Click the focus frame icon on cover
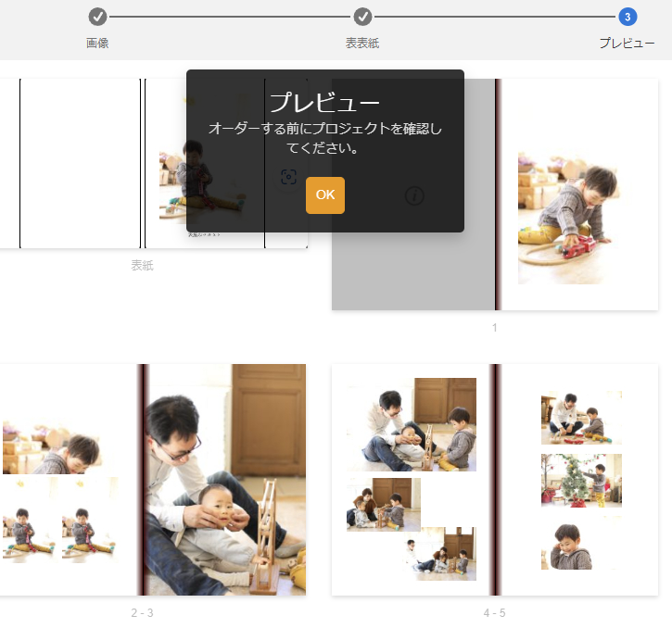 pos(288,177)
